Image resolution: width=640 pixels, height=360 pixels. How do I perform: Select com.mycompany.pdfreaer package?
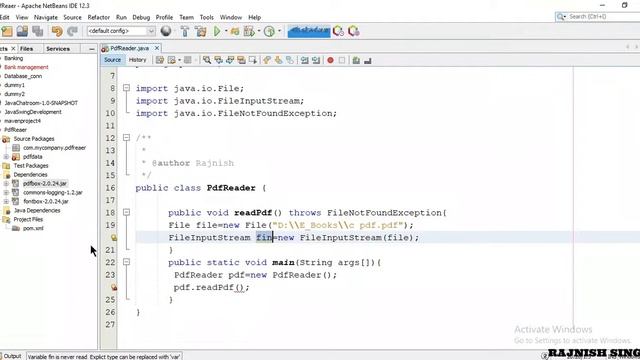click(x=54, y=148)
